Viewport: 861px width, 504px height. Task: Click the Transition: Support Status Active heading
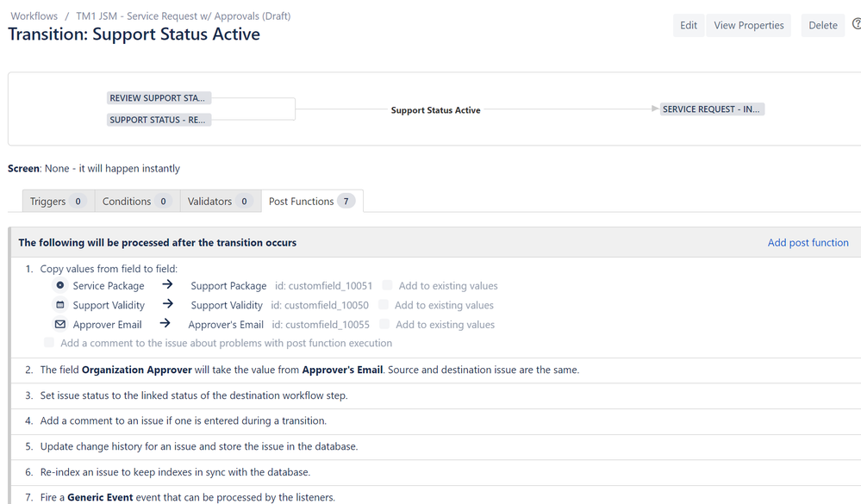point(134,34)
